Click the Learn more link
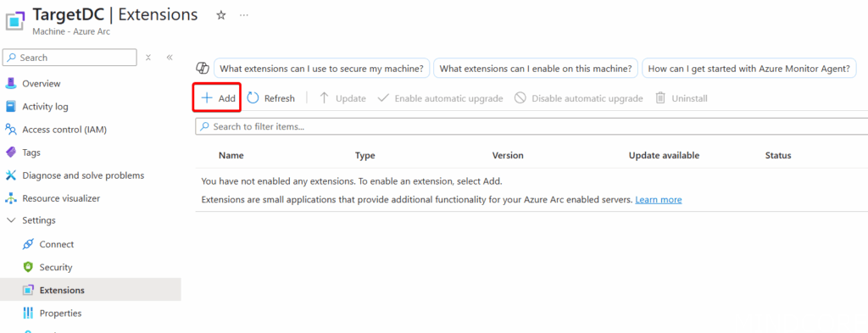This screenshot has height=333, width=868. click(x=658, y=200)
